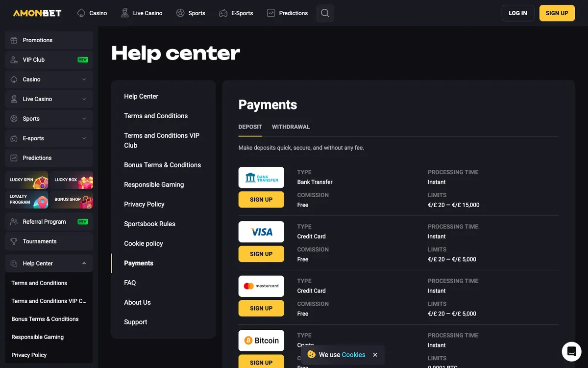Image resolution: width=588 pixels, height=368 pixels.
Task: Click the VIP Club icon in sidebar
Action: click(14, 60)
